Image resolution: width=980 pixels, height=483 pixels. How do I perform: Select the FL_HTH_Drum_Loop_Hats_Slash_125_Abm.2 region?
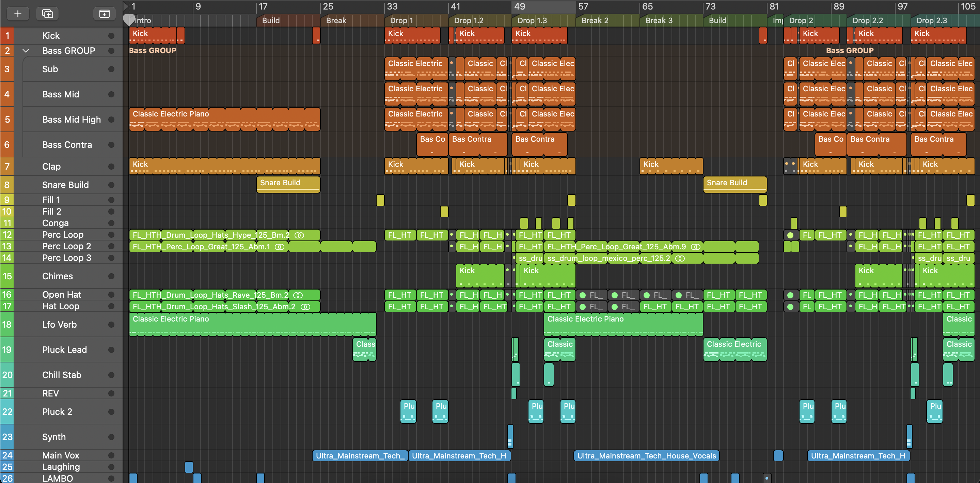[224, 307]
